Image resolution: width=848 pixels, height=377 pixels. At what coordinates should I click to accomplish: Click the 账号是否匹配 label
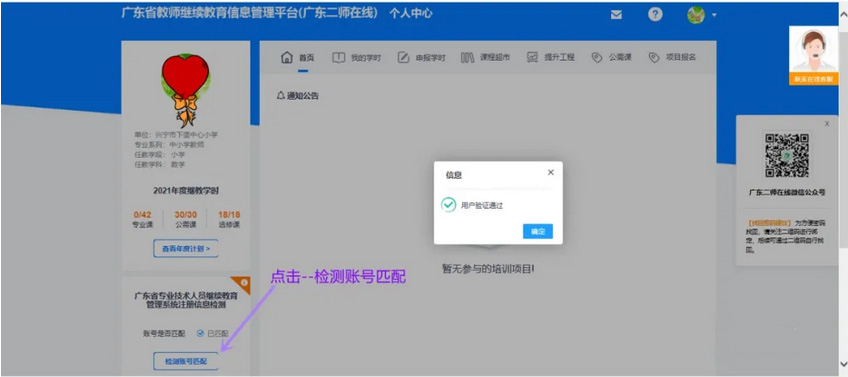click(x=164, y=334)
